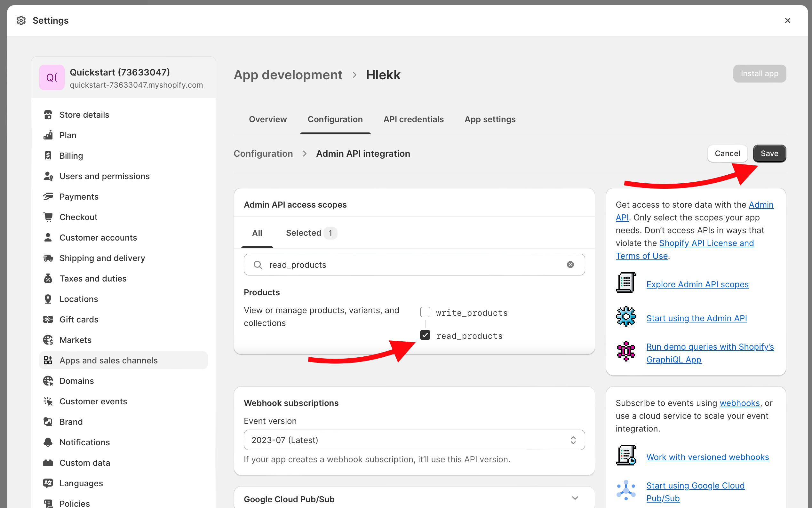Click the Store details shop icon
Viewport: 812px width, 508px height.
[x=48, y=115]
